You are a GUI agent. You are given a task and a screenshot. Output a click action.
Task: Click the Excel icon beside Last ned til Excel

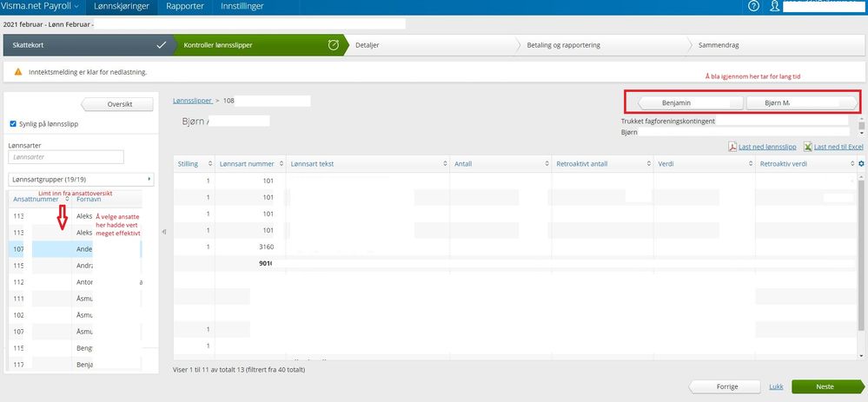point(808,147)
